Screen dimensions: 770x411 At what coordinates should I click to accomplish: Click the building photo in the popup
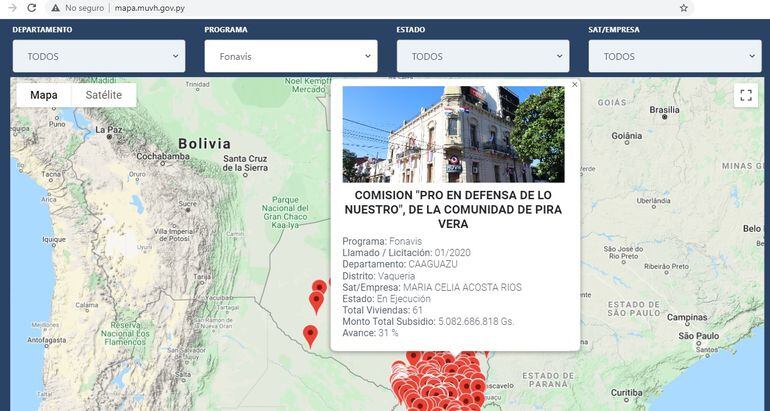pyautogui.click(x=453, y=134)
